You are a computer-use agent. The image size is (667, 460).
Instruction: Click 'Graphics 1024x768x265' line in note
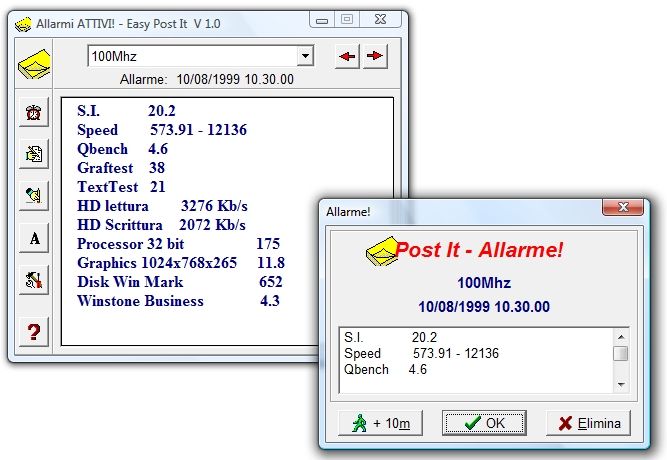click(x=181, y=263)
